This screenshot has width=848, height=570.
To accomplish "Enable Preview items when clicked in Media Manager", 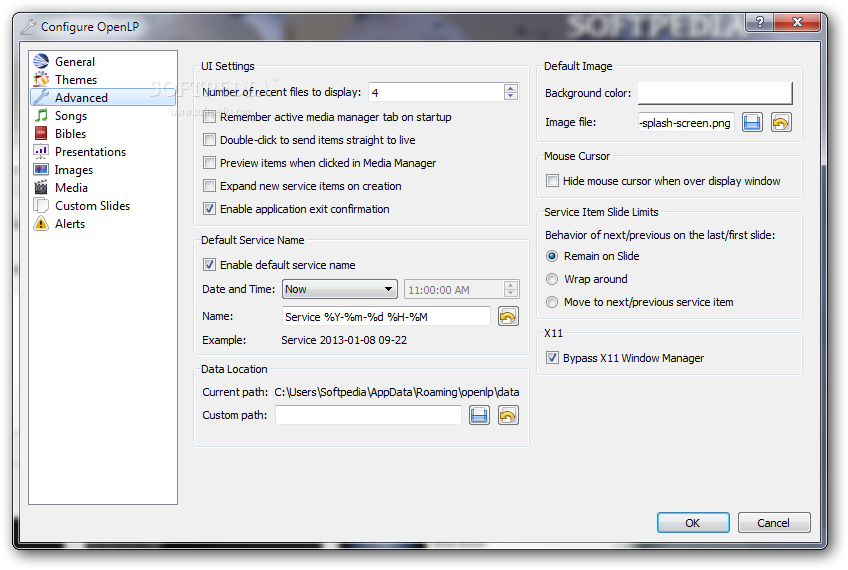I will [x=209, y=163].
